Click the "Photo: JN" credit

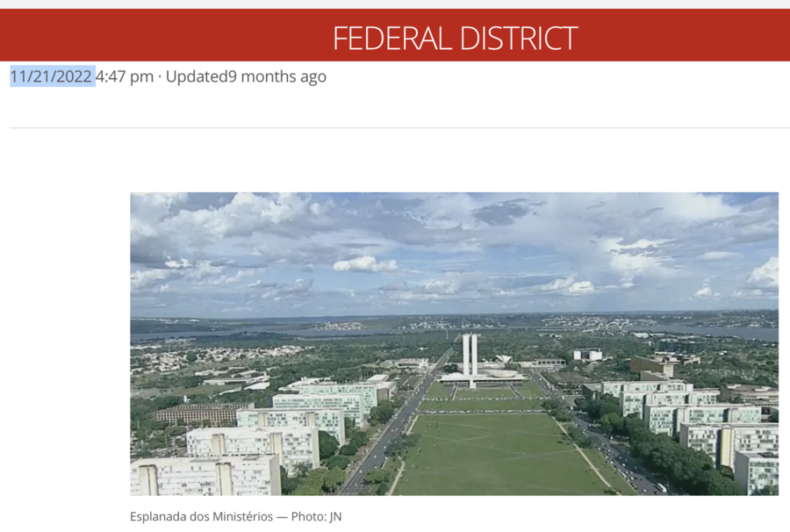316,516
